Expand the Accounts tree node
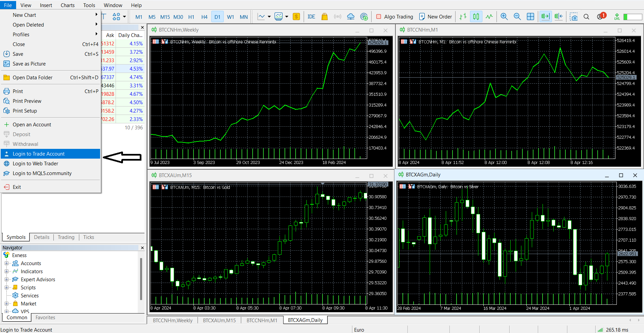Image resolution: width=644 pixels, height=333 pixels. 6,263
